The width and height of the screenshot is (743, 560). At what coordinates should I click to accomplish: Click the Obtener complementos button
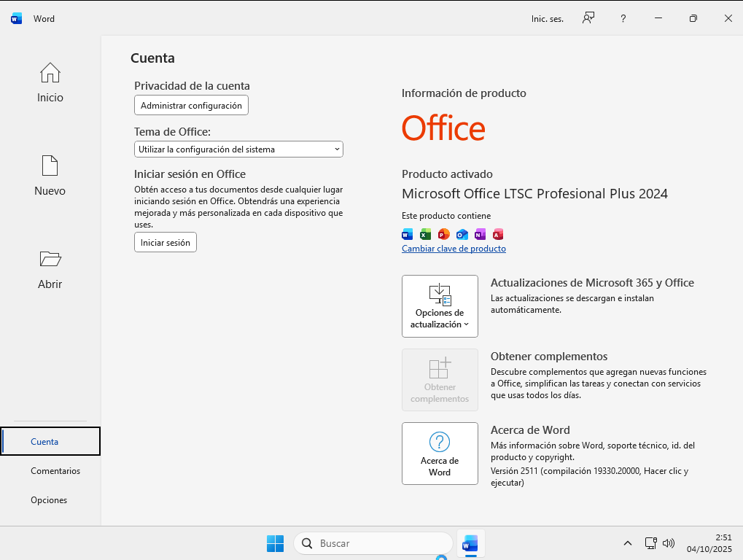coord(440,380)
